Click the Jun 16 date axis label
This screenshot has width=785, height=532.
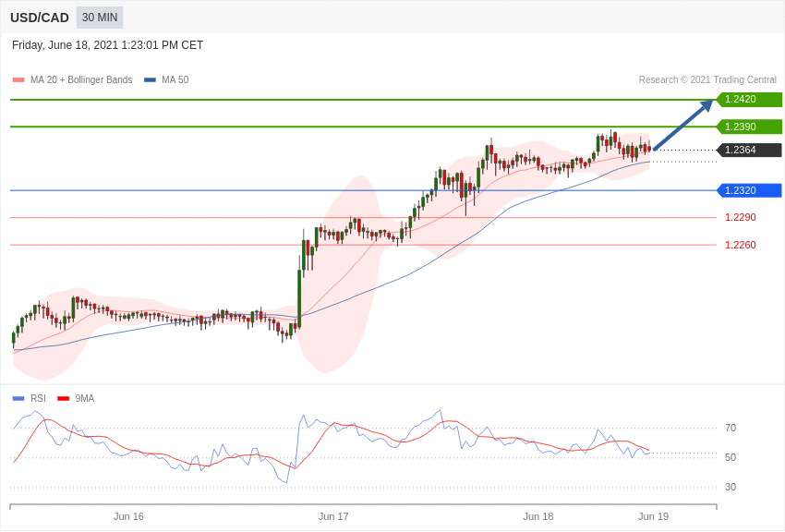[128, 516]
